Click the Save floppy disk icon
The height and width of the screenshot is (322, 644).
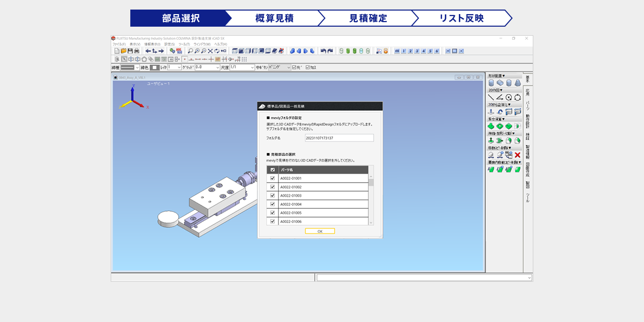(x=130, y=51)
